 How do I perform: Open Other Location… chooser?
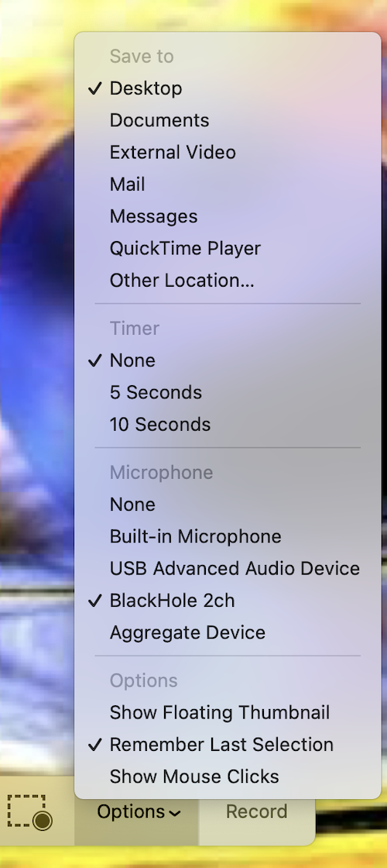[x=228, y=281]
